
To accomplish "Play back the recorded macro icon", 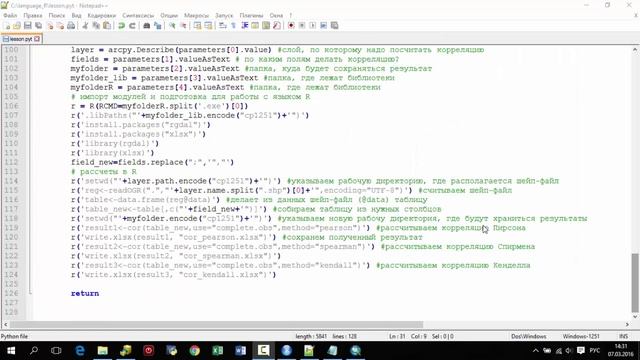I will click(313, 26).
